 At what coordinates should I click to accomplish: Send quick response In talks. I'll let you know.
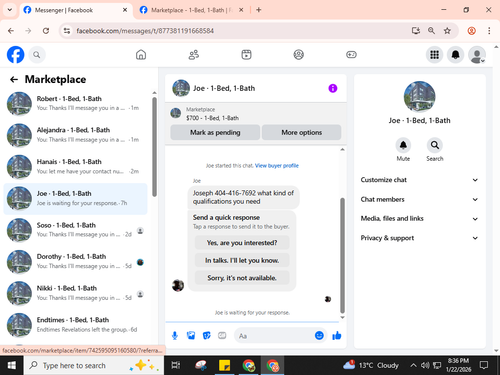tap(242, 260)
